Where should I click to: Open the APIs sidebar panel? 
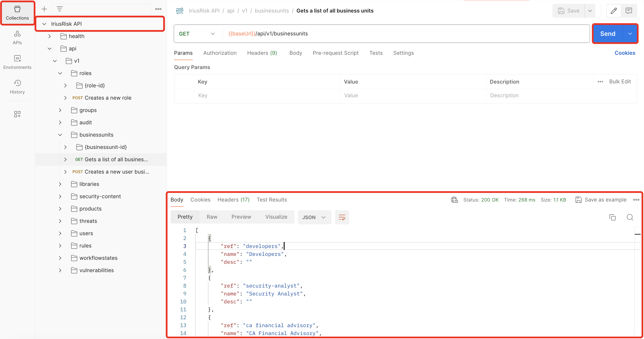[x=17, y=37]
